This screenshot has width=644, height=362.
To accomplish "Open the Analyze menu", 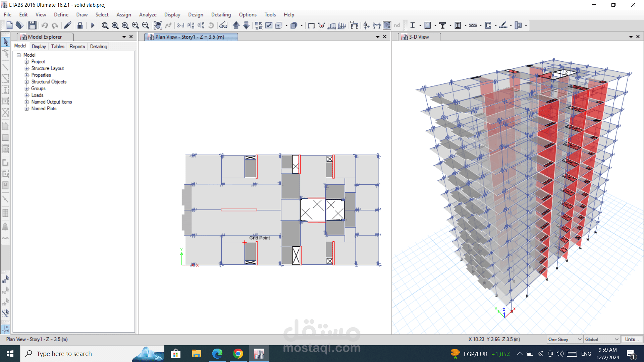I will pyautogui.click(x=148, y=15).
